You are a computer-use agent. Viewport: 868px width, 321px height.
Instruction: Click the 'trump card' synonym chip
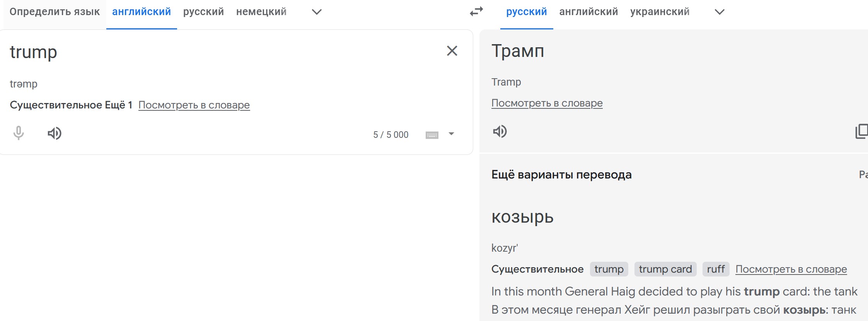665,269
